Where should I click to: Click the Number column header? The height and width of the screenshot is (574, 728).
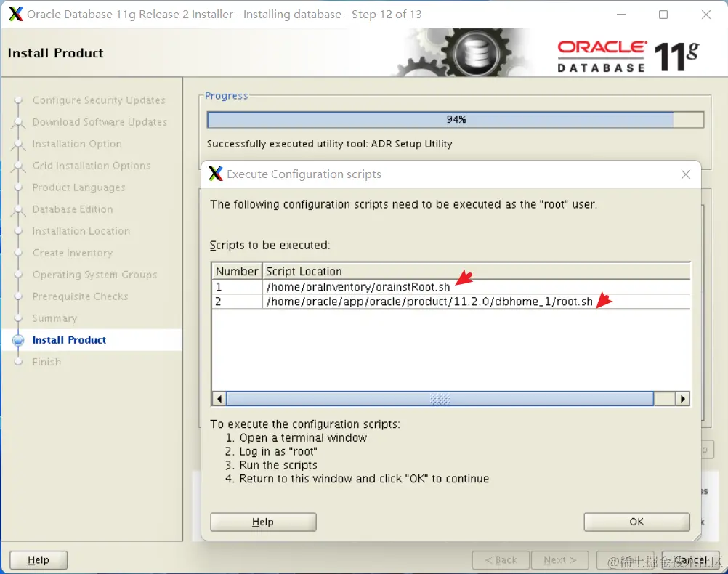click(238, 272)
